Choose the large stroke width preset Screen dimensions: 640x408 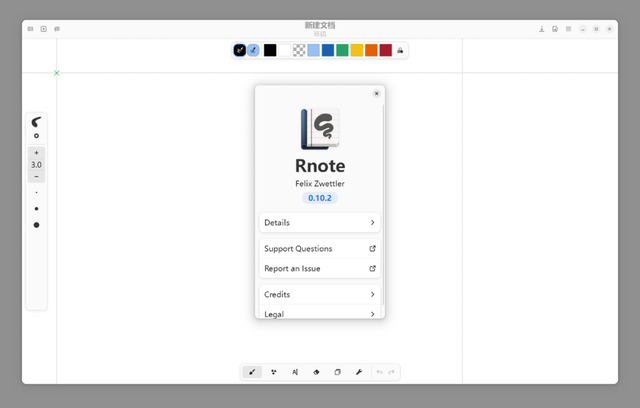[36, 225]
